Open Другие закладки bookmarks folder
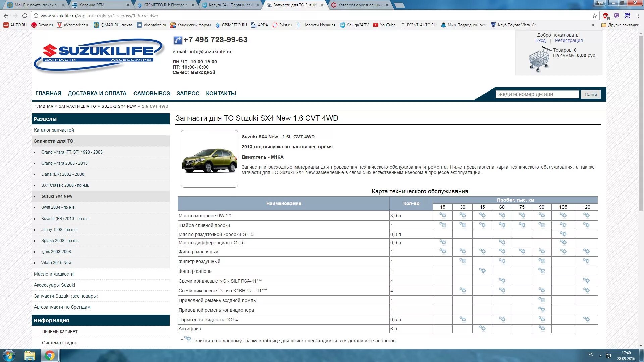Image resolution: width=644 pixels, height=362 pixels. (620, 25)
